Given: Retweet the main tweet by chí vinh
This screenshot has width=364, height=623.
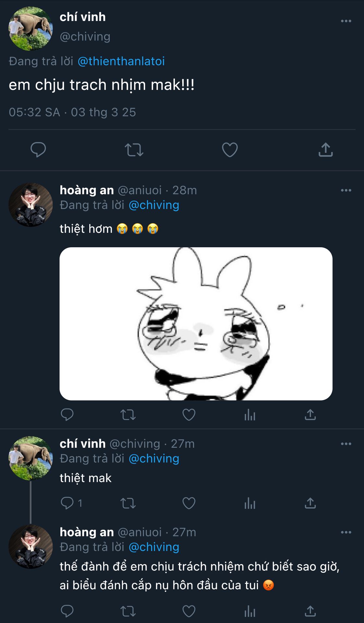Looking at the screenshot, I should click(x=134, y=150).
